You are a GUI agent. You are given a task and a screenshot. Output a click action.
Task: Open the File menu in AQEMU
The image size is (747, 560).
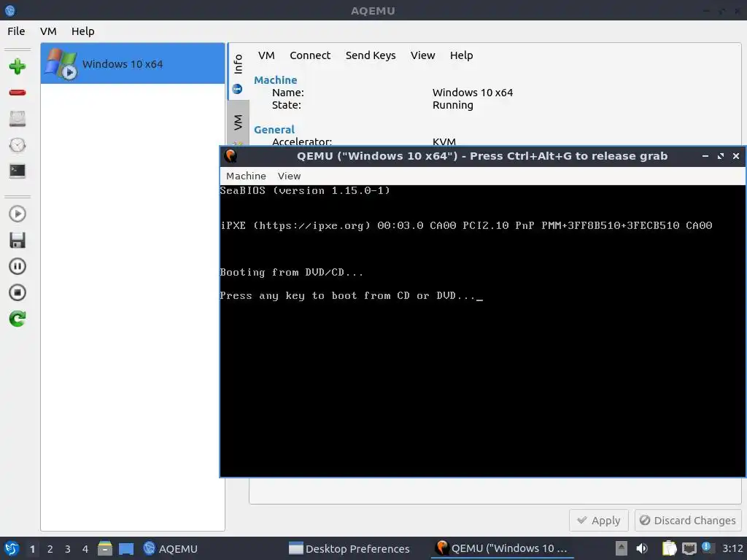(16, 31)
